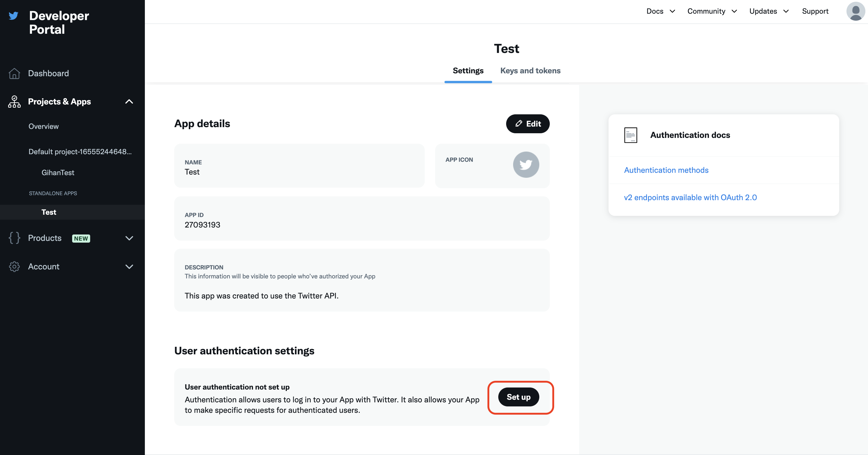Switch to the Keys and tokens tab
868x455 pixels.
[x=530, y=70]
